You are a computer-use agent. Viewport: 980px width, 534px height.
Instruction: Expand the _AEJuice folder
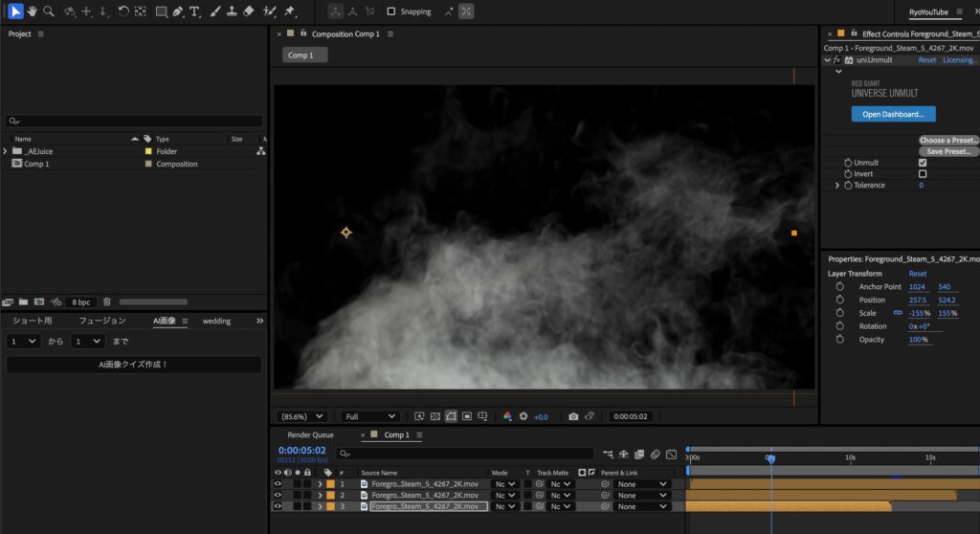tap(6, 151)
